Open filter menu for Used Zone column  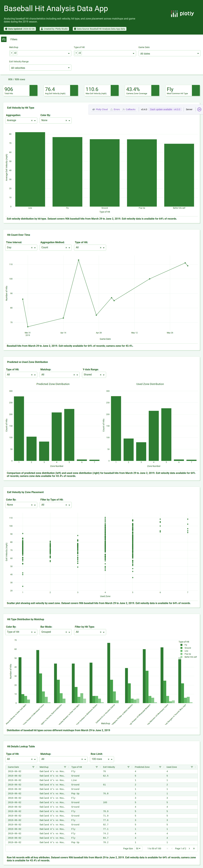[x=192, y=767]
